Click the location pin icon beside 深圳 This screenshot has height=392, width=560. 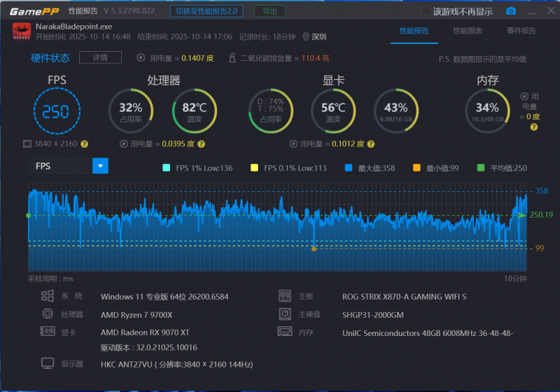click(306, 37)
